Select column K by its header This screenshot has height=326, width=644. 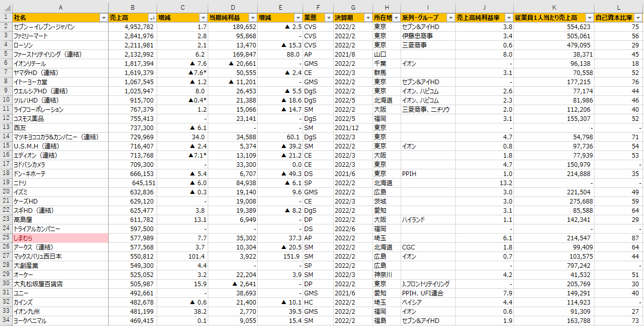(554, 7)
